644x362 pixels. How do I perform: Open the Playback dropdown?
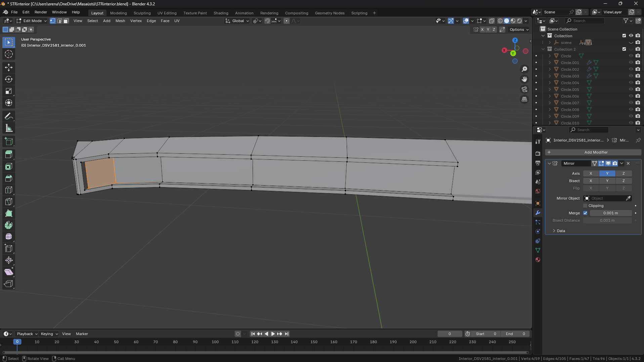click(27, 334)
